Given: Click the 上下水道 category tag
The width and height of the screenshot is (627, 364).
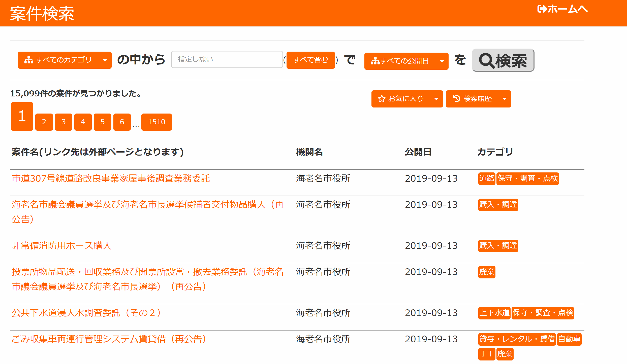Looking at the screenshot, I should tap(494, 313).
